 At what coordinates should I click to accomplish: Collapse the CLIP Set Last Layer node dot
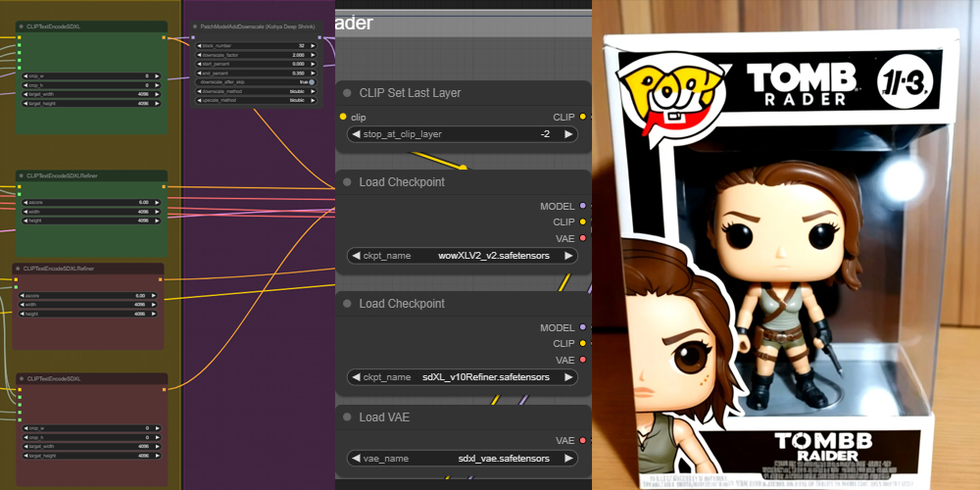(x=347, y=93)
